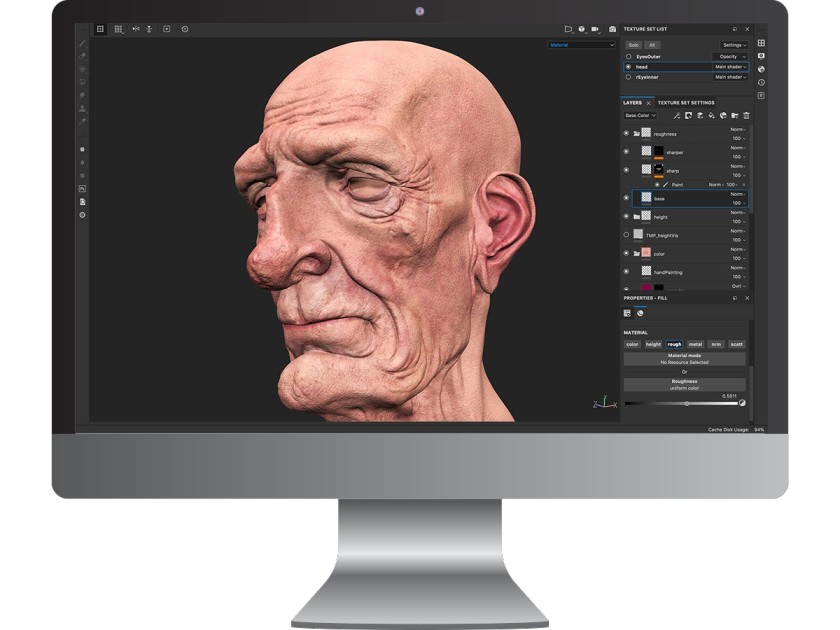840x630 pixels.
Task: Select the Eraser tool
Action: tap(82, 56)
